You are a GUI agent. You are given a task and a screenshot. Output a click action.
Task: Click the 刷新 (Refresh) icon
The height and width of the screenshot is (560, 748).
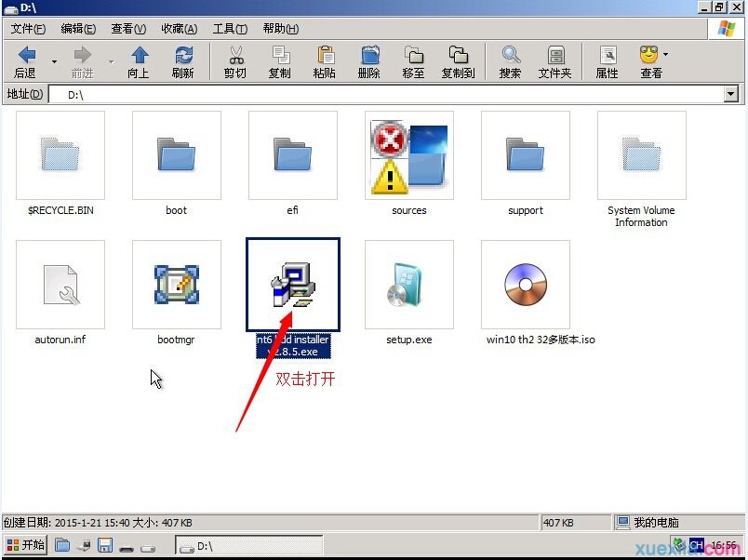(x=183, y=60)
